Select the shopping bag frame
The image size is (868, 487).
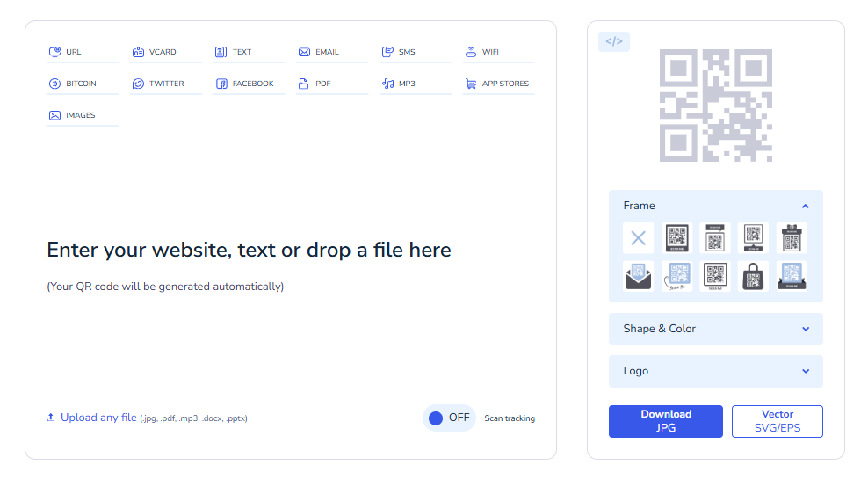[753, 276]
